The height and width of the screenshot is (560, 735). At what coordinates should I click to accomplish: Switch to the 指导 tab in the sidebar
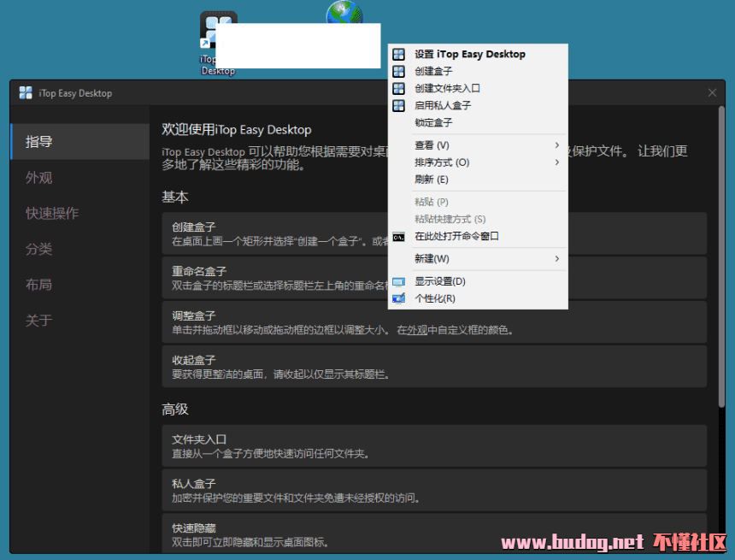[x=79, y=142]
